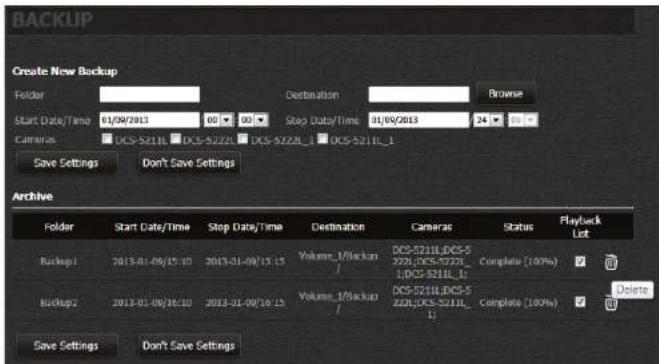This screenshot has width=659, height=364.
Task: Click Backup1 stop time 2013-01-09/15:15
Action: pos(245,261)
